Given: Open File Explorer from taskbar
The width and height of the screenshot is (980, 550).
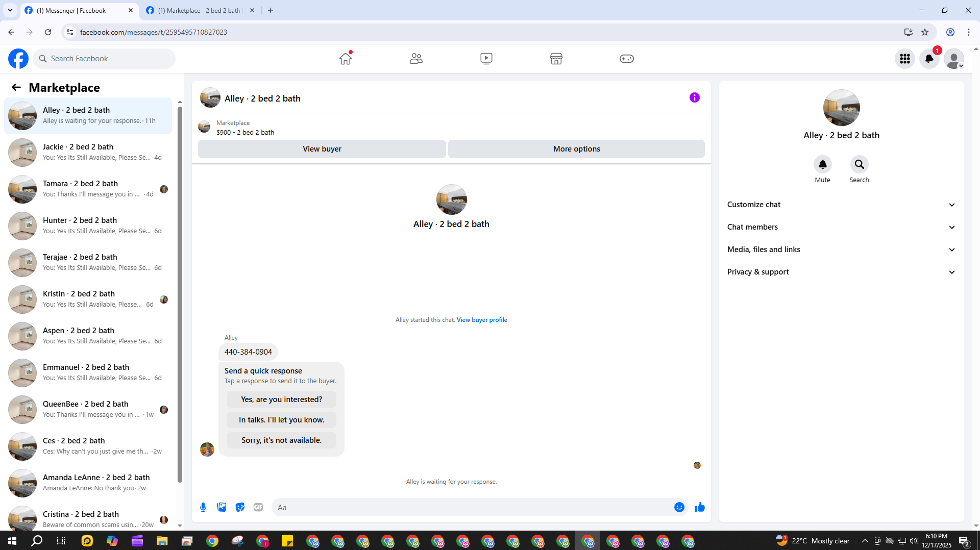Looking at the screenshot, I should pyautogui.click(x=162, y=541).
